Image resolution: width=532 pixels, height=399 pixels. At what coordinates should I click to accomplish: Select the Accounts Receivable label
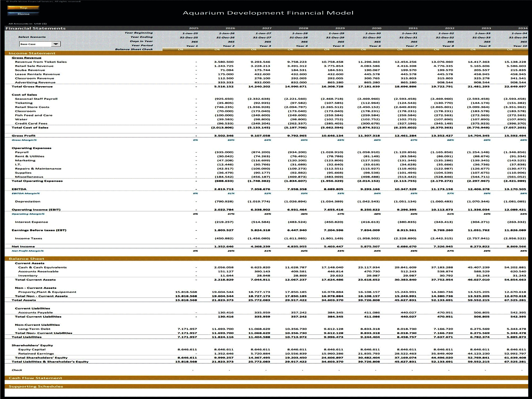[38, 272]
